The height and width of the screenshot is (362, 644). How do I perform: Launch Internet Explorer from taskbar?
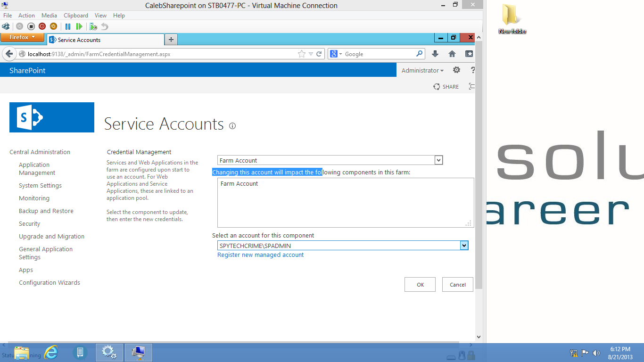tap(51, 352)
